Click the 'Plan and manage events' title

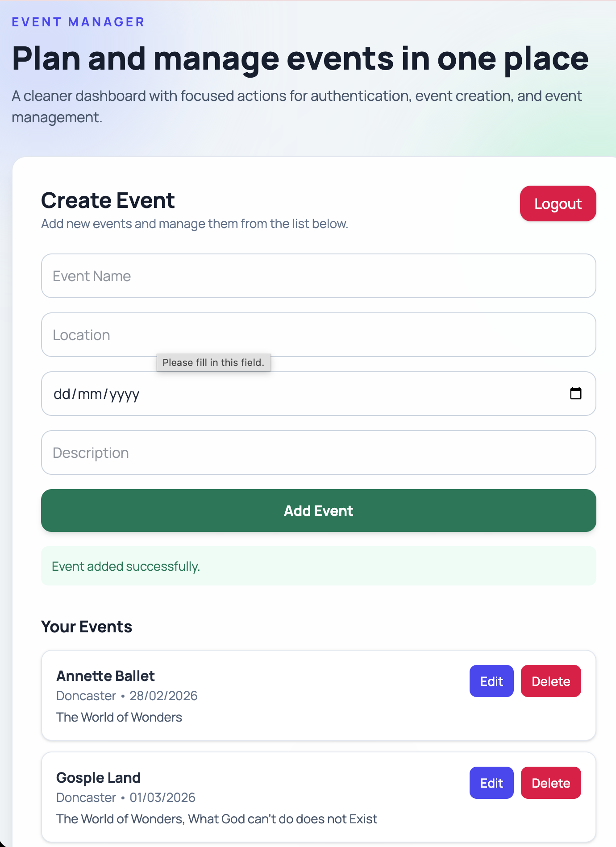[300, 58]
